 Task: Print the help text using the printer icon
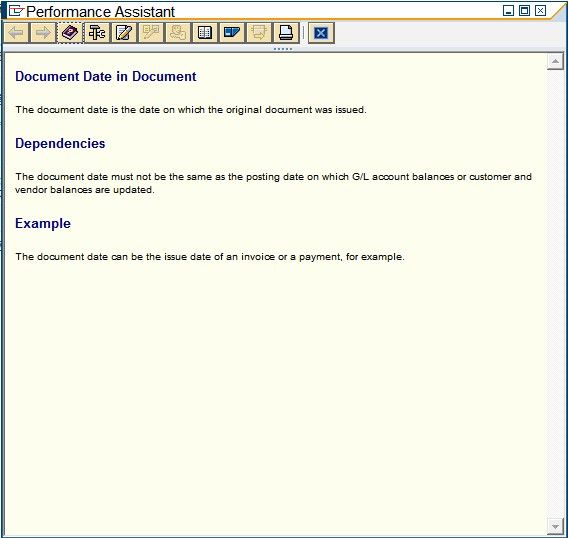click(x=286, y=33)
